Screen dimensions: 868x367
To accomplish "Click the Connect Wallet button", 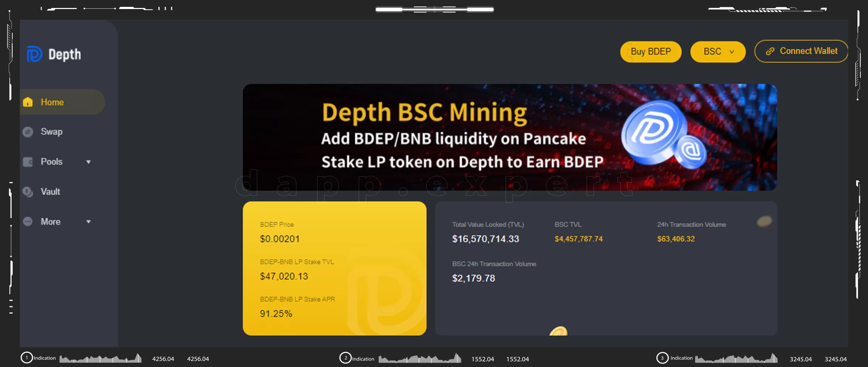I will point(801,51).
